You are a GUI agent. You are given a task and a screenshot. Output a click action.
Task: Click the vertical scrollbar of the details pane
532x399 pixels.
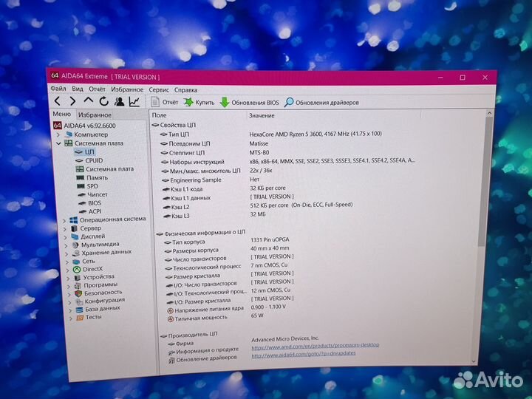(485, 181)
